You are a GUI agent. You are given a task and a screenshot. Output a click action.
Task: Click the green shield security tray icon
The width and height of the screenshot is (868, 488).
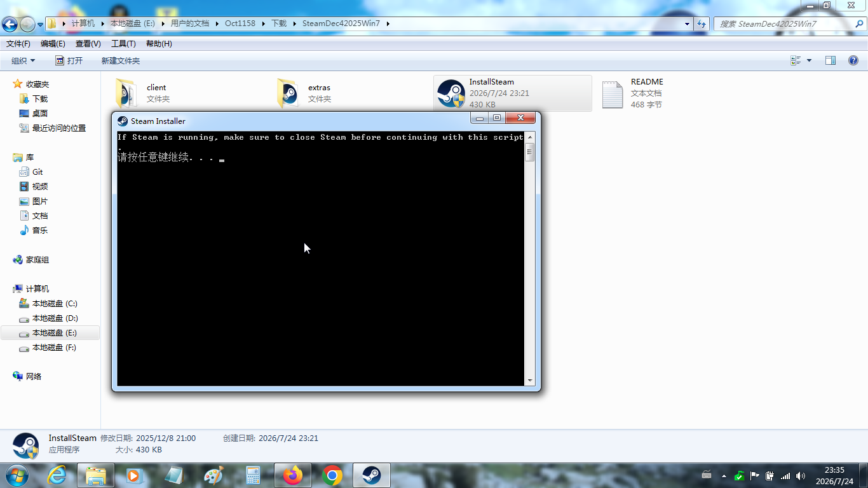point(739,475)
